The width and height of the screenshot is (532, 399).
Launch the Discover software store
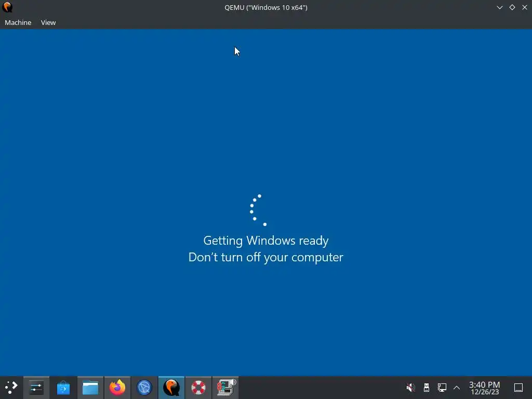pyautogui.click(x=63, y=388)
